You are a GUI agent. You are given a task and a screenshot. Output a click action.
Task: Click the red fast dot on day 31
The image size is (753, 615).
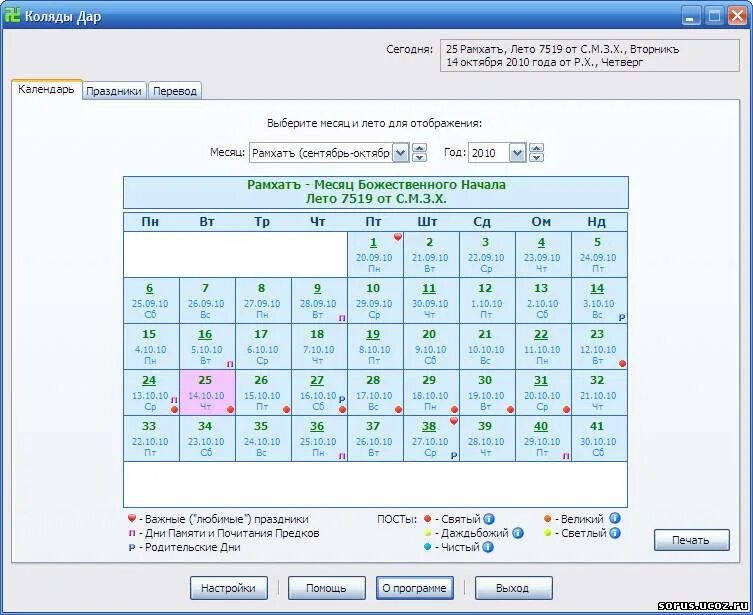pos(567,410)
